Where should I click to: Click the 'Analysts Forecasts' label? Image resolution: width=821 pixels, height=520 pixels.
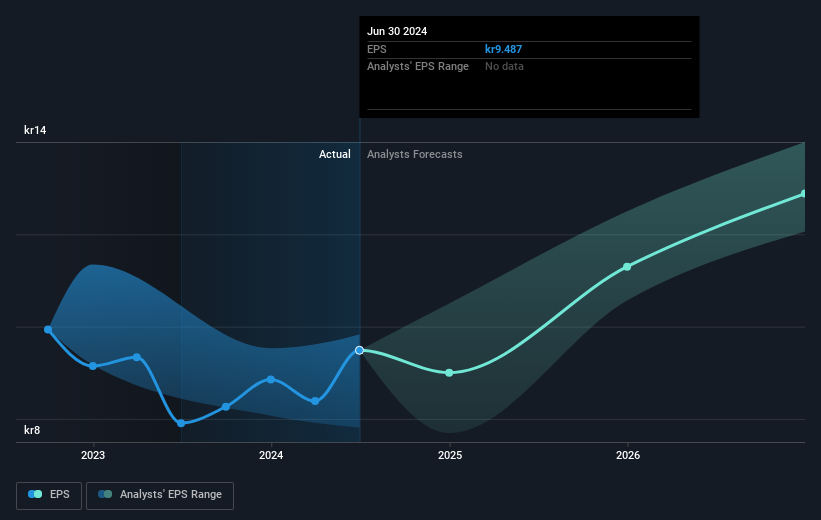pyautogui.click(x=415, y=154)
